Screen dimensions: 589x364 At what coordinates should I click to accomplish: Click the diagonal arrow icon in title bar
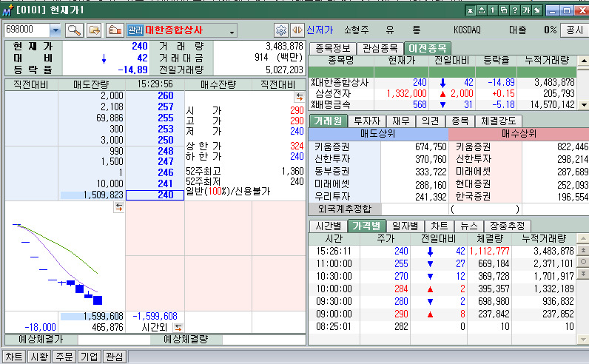click(537, 10)
